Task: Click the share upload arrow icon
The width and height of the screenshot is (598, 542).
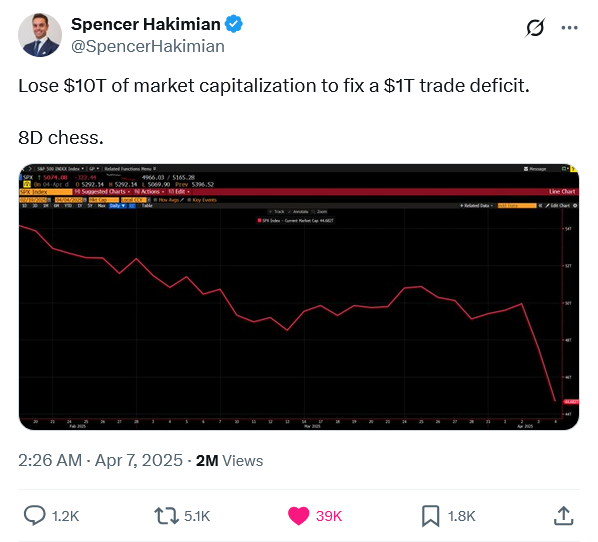Action: [x=563, y=516]
